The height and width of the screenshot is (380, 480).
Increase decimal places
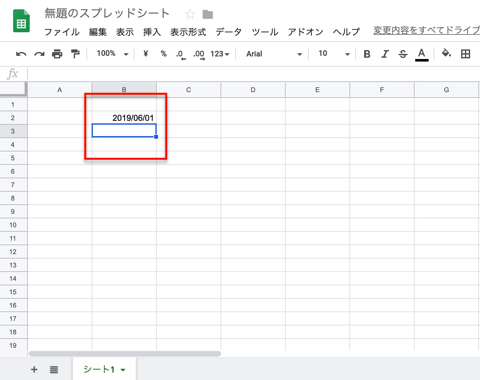point(199,54)
